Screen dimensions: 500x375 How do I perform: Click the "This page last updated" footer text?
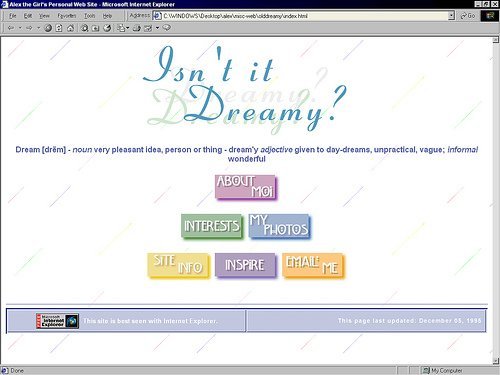tap(409, 321)
